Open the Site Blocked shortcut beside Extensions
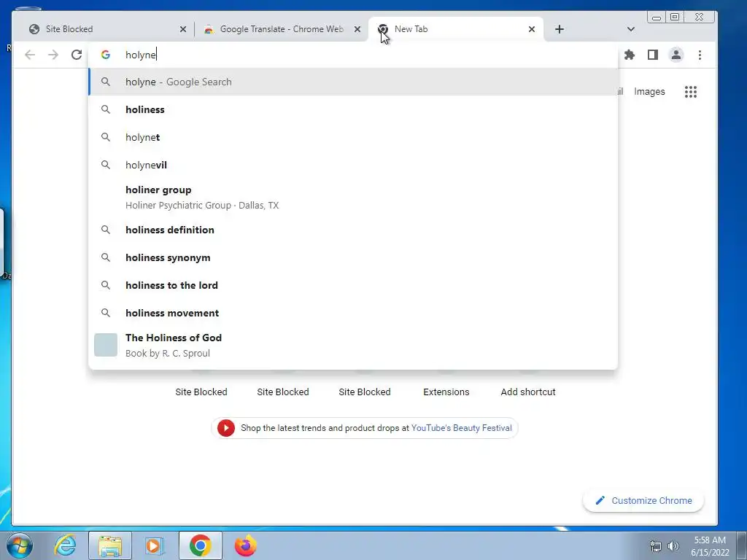Viewport: 747px width, 560px height. pyautogui.click(x=365, y=392)
